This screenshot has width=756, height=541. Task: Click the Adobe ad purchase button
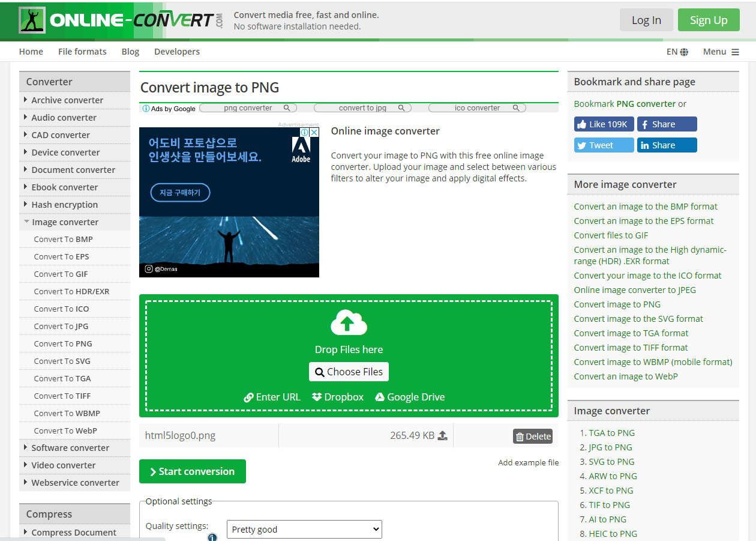[180, 193]
